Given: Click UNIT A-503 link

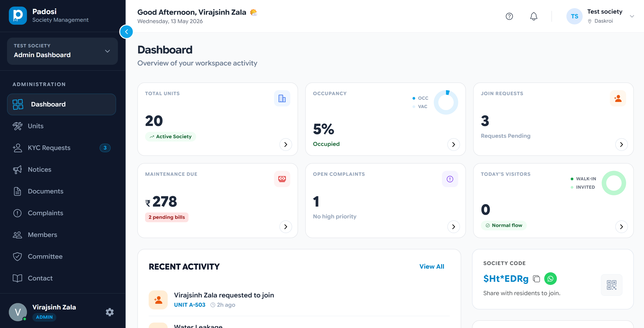Looking at the screenshot, I should click(x=189, y=305).
